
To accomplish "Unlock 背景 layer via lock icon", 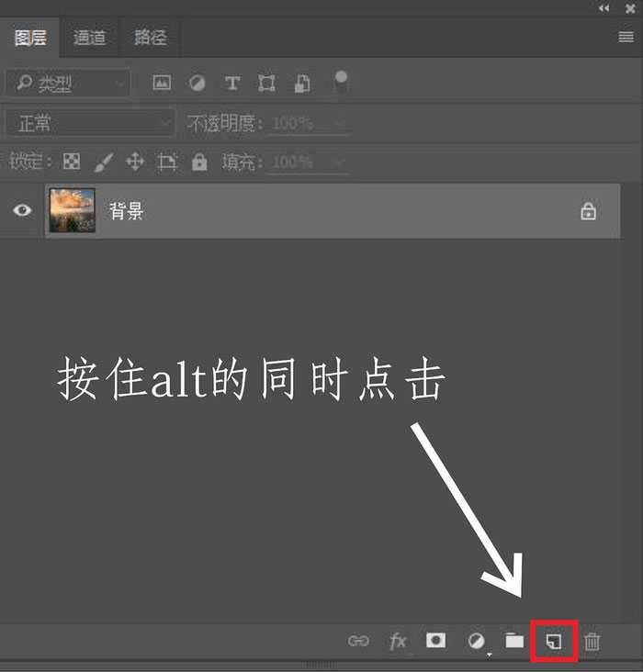I will coord(588,211).
